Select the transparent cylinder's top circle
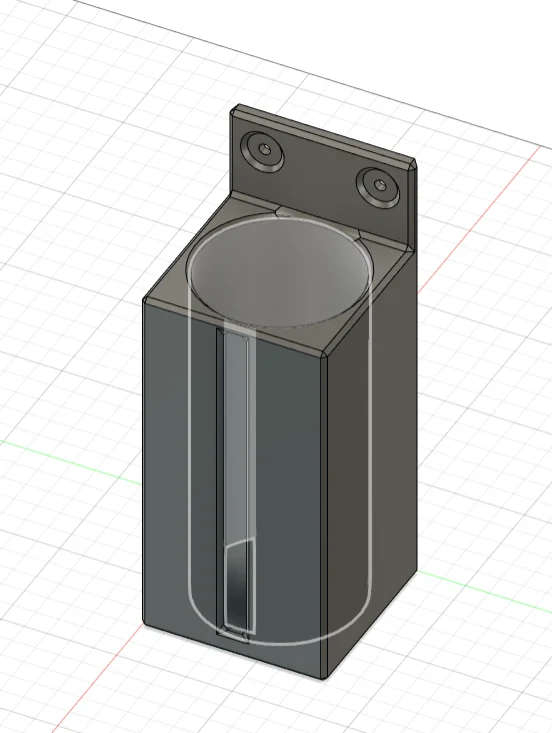The width and height of the screenshot is (552, 733). pos(280,271)
